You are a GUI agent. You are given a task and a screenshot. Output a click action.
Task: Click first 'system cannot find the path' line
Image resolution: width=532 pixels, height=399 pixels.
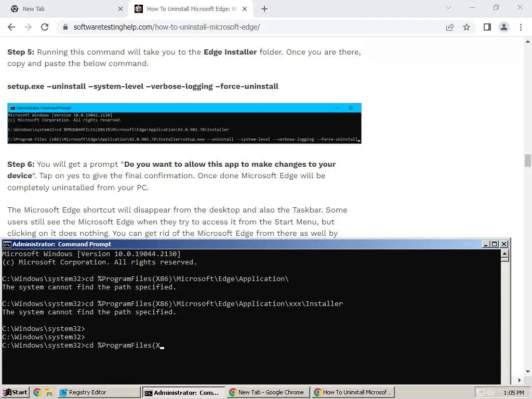(x=89, y=287)
